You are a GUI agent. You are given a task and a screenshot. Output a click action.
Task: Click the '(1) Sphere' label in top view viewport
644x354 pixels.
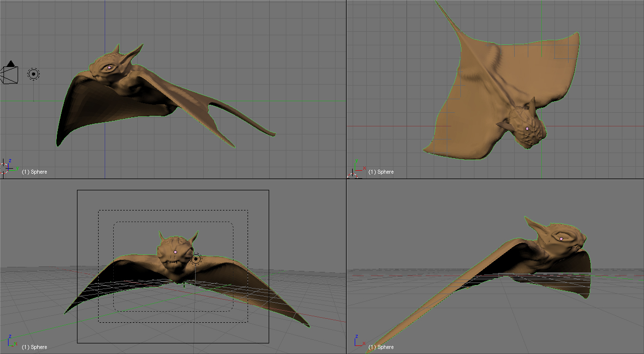coord(381,172)
